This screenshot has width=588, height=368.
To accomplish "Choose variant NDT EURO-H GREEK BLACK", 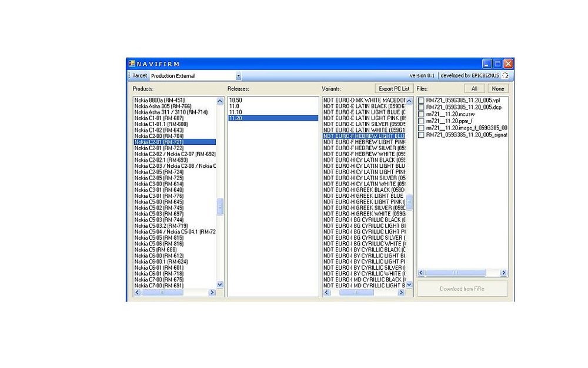I will coord(364,190).
